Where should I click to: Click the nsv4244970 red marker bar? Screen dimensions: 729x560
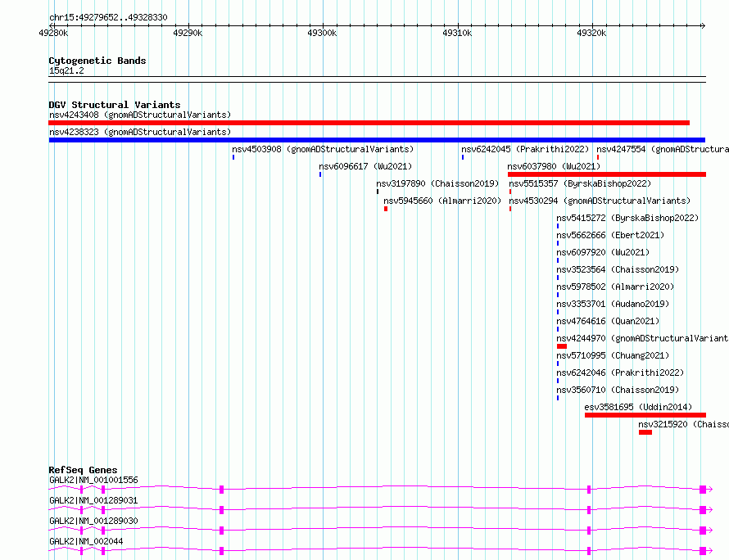[562, 346]
